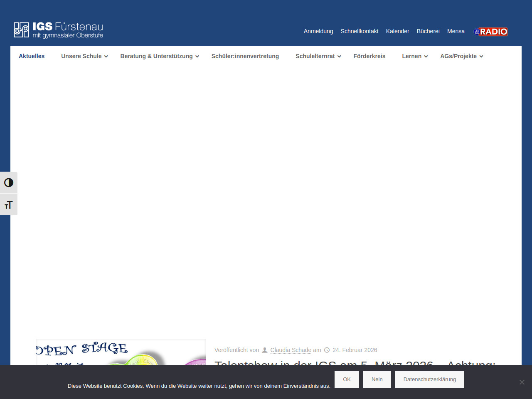Open the Kalender link
Image resolution: width=532 pixels, height=399 pixels.
pyautogui.click(x=397, y=31)
